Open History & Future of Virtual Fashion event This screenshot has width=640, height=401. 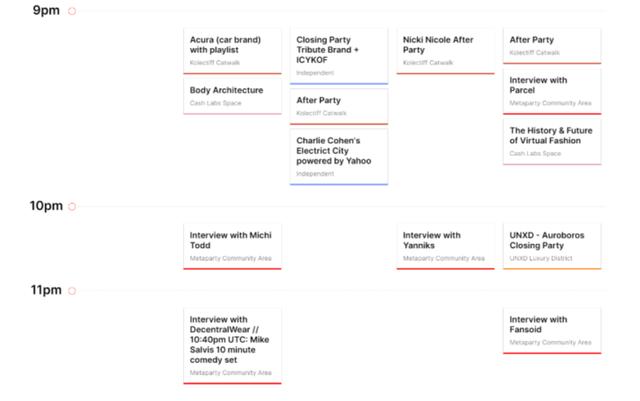552,141
